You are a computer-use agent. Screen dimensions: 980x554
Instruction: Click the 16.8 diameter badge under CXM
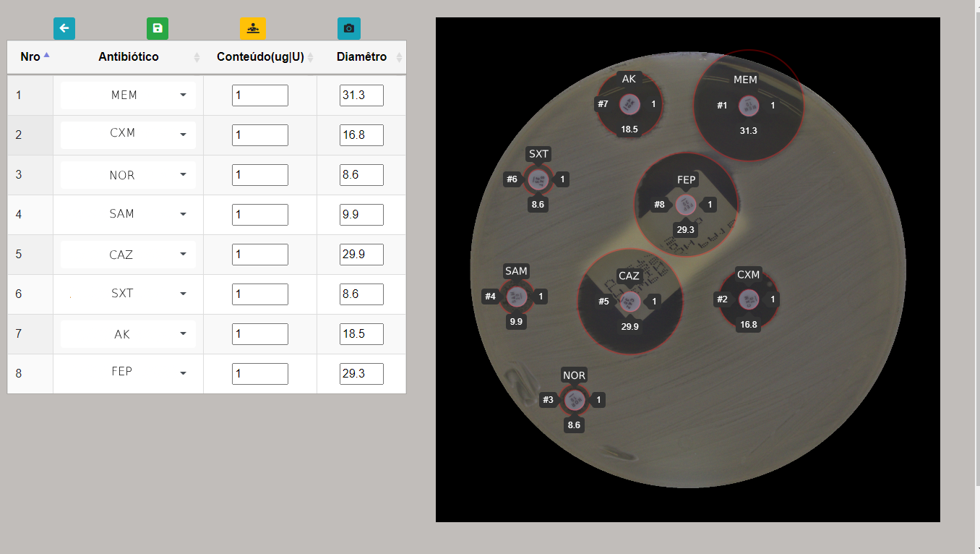[748, 325]
